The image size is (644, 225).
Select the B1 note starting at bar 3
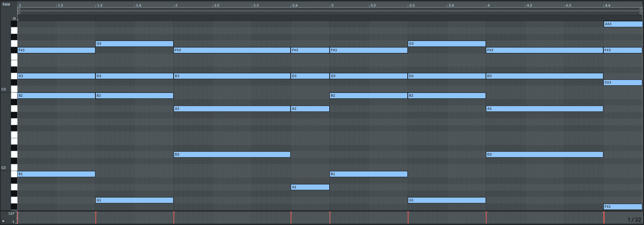click(x=369, y=174)
